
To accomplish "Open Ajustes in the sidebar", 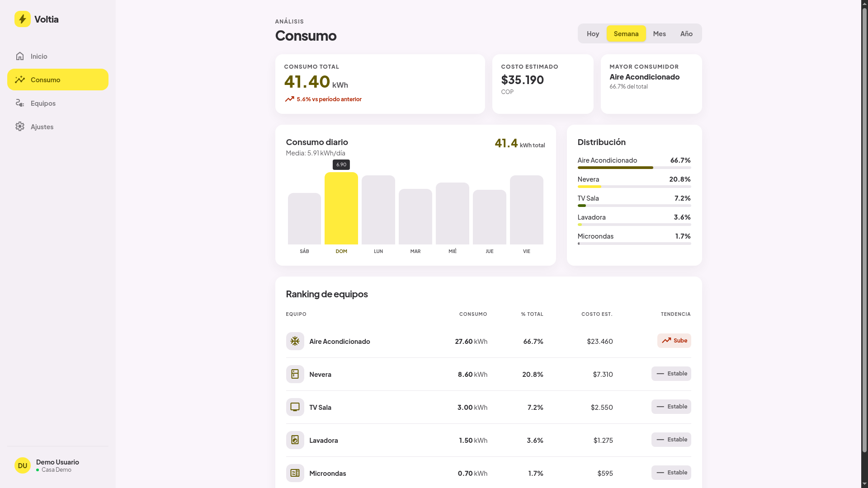I will [58, 127].
